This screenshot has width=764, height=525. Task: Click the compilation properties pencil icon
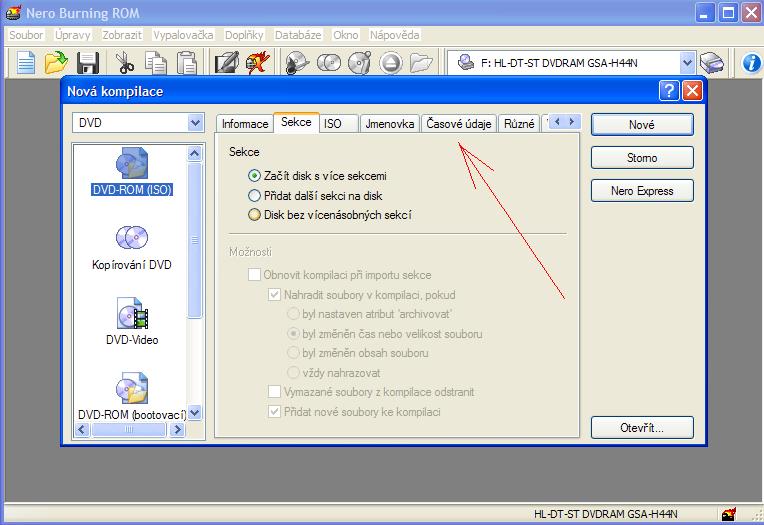[x=227, y=63]
